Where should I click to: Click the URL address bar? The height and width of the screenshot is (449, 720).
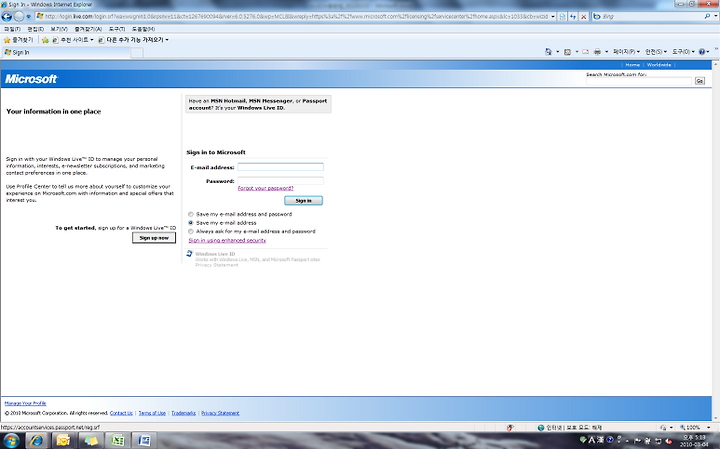296,16
